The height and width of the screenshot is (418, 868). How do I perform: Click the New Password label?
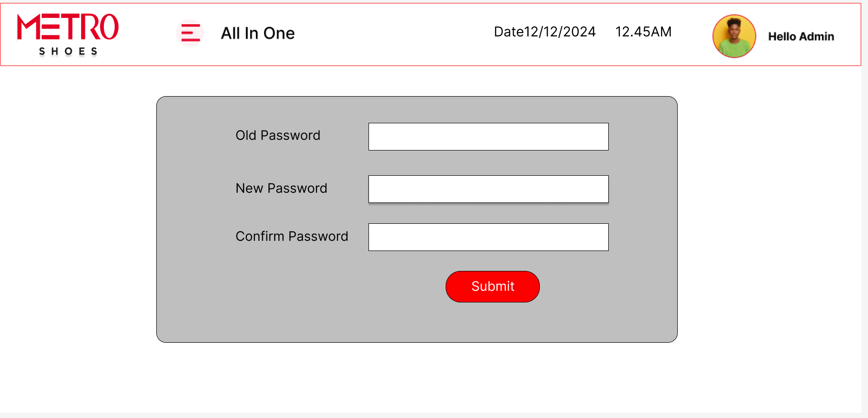coord(281,188)
